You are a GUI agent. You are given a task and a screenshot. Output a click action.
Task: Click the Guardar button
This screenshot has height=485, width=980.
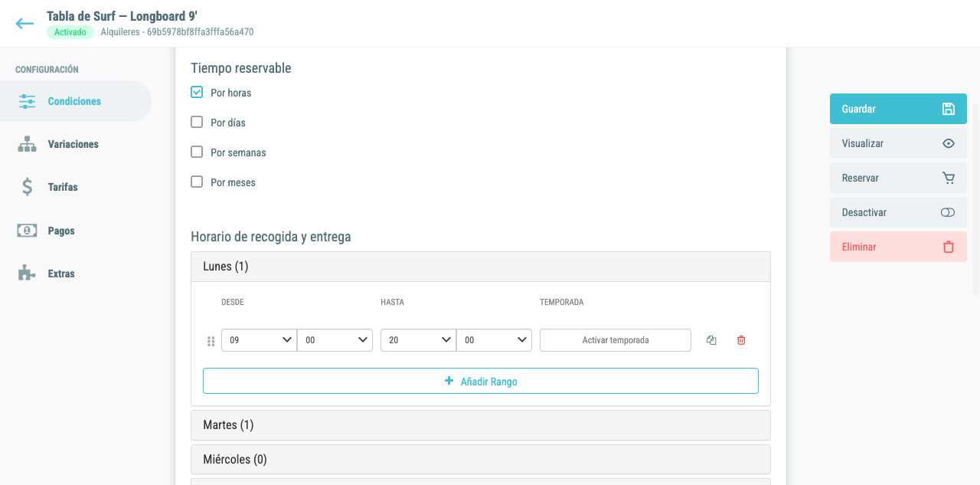coord(898,109)
